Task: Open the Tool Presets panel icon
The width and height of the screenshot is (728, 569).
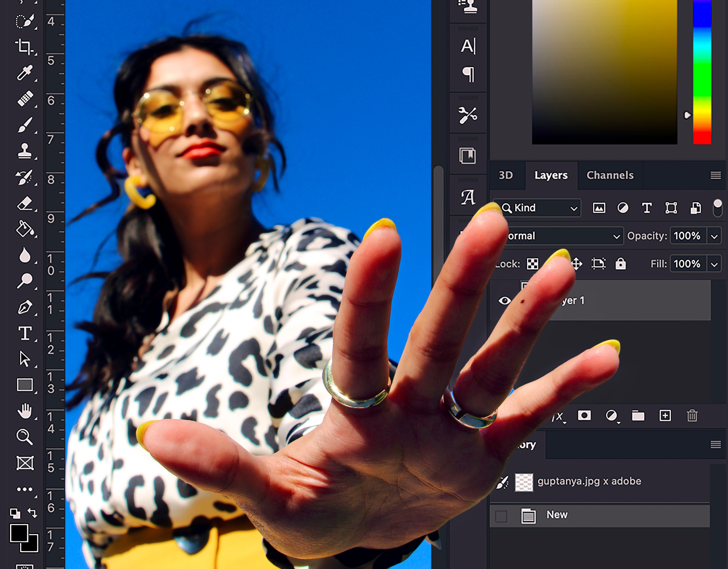Action: click(468, 115)
